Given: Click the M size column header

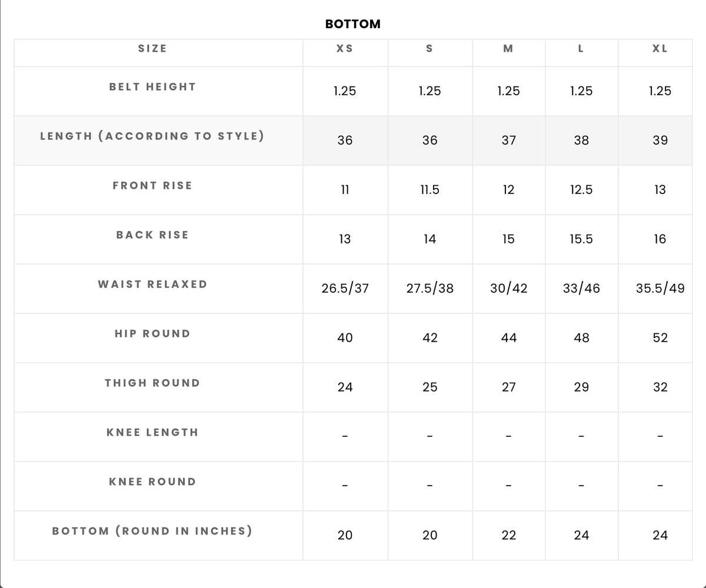Looking at the screenshot, I should [x=508, y=49].
